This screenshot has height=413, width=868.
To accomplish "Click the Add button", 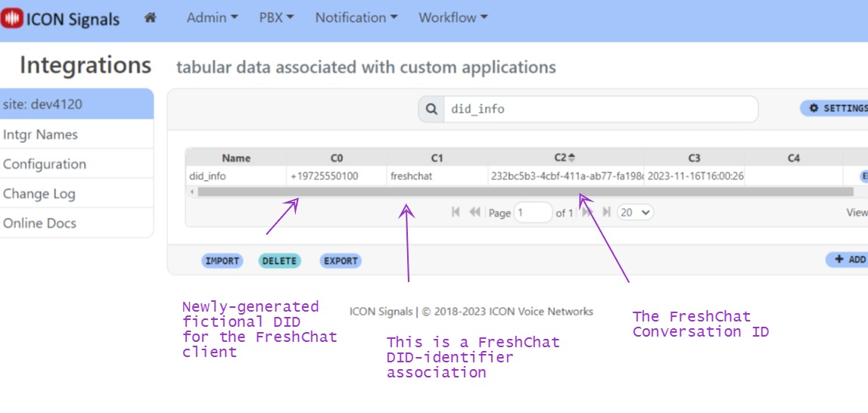I will tap(849, 259).
